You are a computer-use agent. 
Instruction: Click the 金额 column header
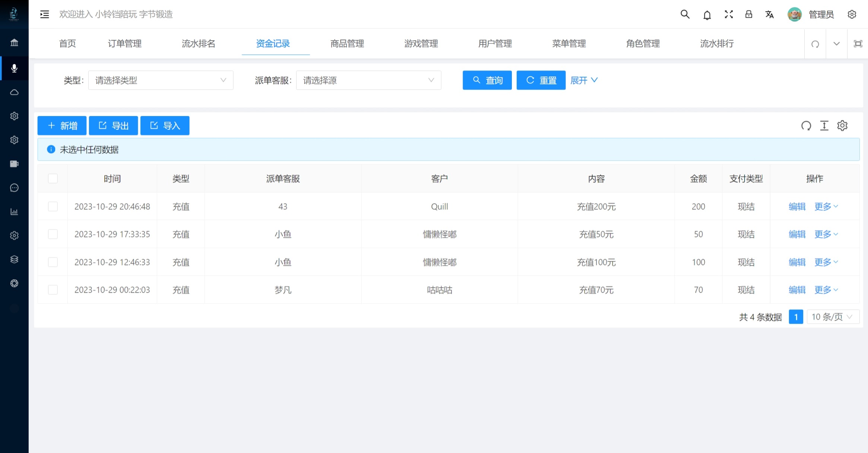[698, 179]
